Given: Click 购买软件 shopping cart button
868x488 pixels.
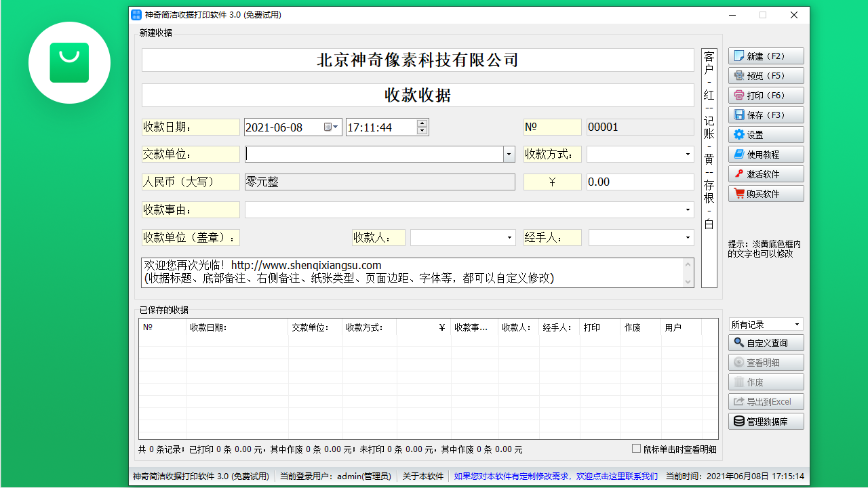Looking at the screenshot, I should pyautogui.click(x=766, y=194).
